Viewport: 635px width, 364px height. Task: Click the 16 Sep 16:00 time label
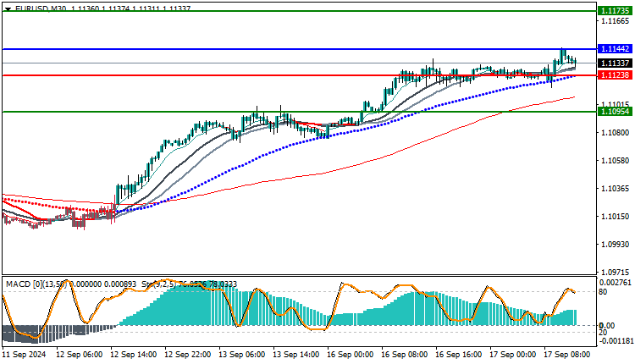click(x=459, y=355)
